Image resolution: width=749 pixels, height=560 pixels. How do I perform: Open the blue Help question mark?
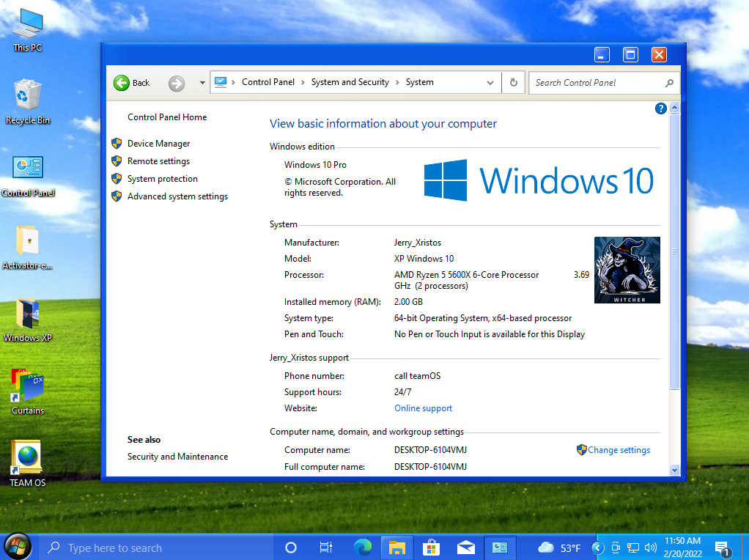point(660,109)
